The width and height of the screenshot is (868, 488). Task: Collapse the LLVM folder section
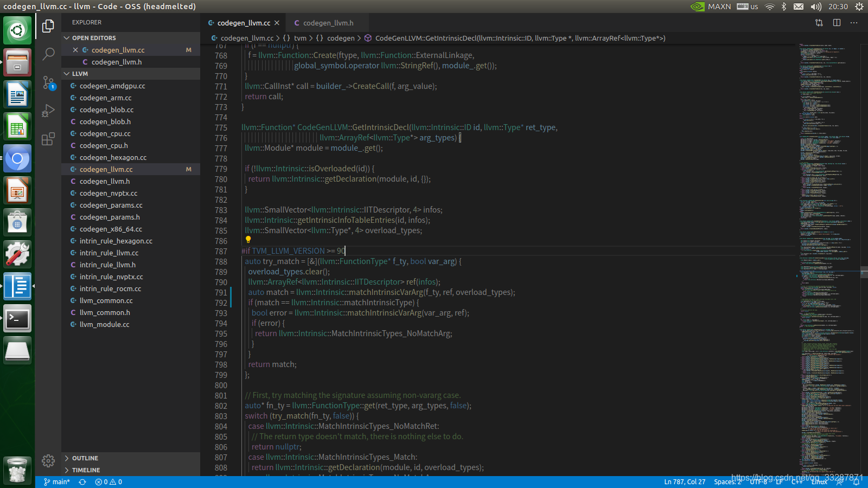(131, 74)
